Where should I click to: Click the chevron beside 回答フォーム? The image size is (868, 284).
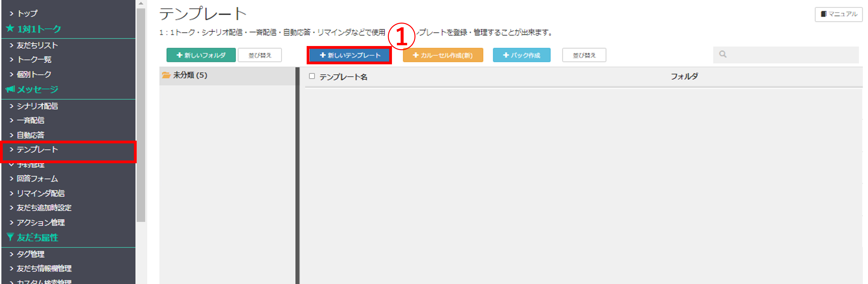coord(11,179)
